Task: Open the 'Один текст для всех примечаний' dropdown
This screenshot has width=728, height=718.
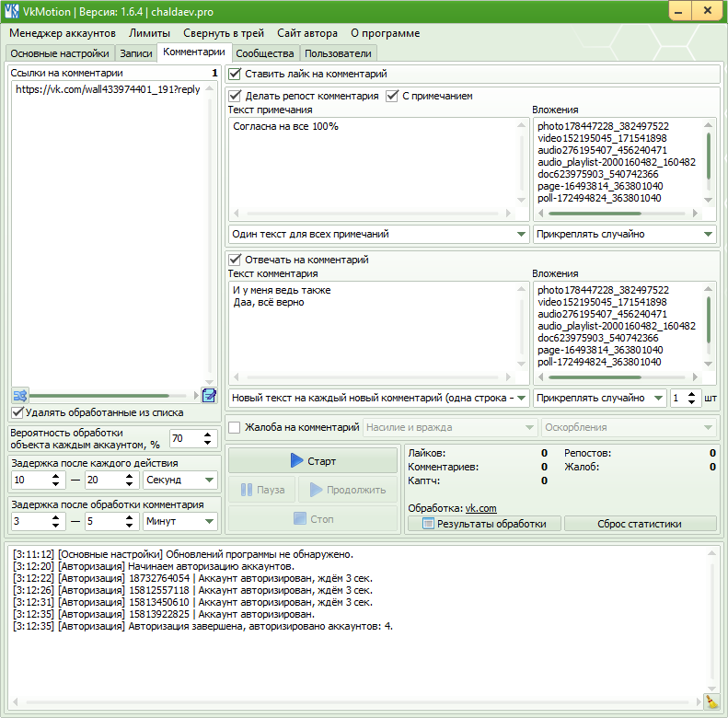Action: [378, 234]
